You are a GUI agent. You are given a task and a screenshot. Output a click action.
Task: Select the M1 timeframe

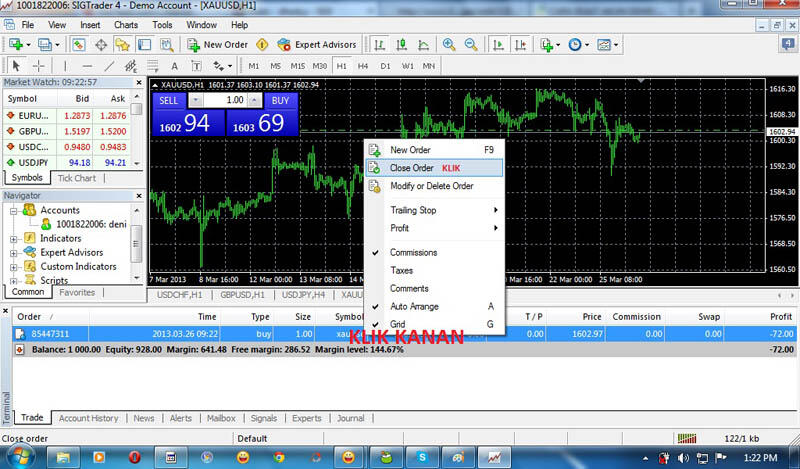click(254, 66)
